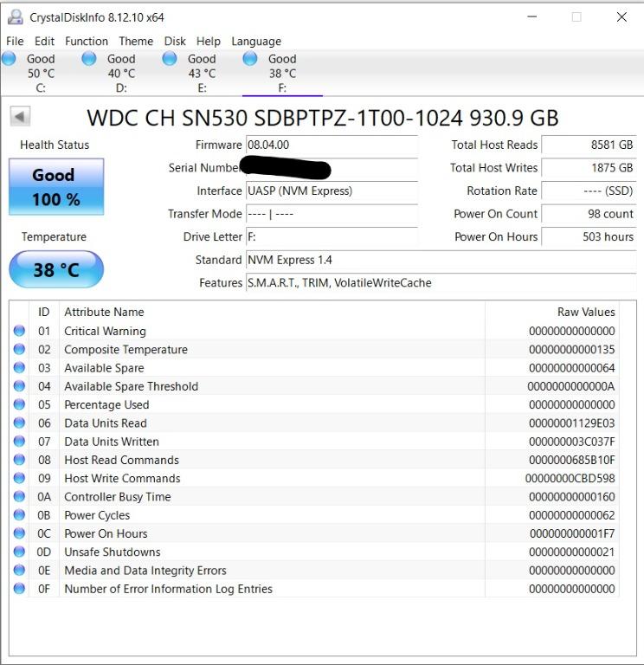The image size is (644, 665).
Task: Click status orb of Error Information Log Entries row
Action: coord(19,588)
